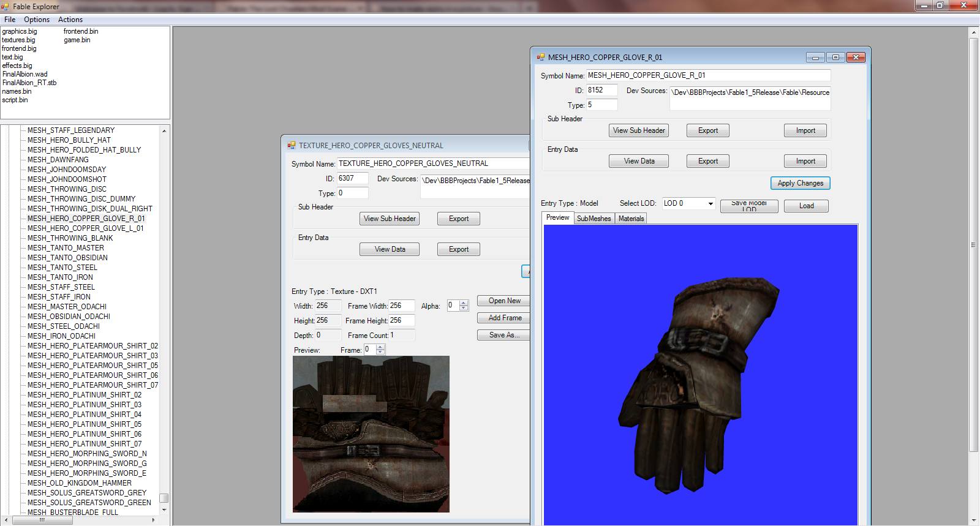Increase the Alpha value with spinner
Image resolution: width=980 pixels, height=526 pixels.
[464, 302]
